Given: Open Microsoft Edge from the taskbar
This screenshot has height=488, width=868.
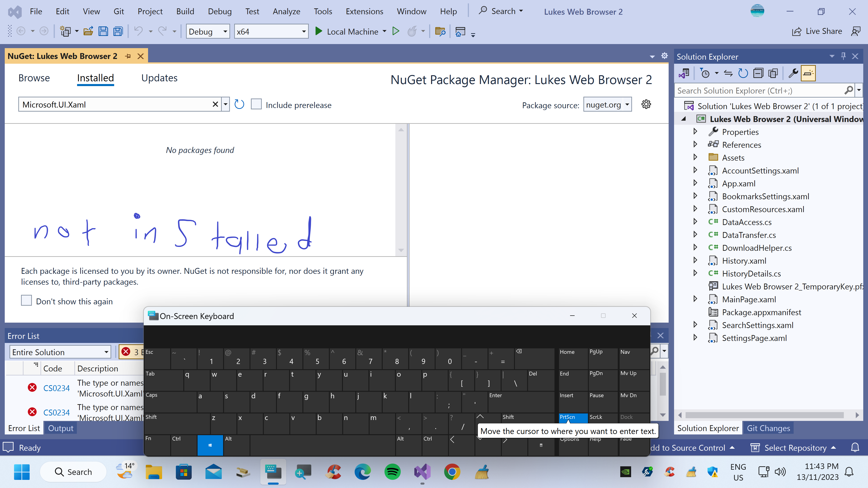Looking at the screenshot, I should [x=363, y=472].
